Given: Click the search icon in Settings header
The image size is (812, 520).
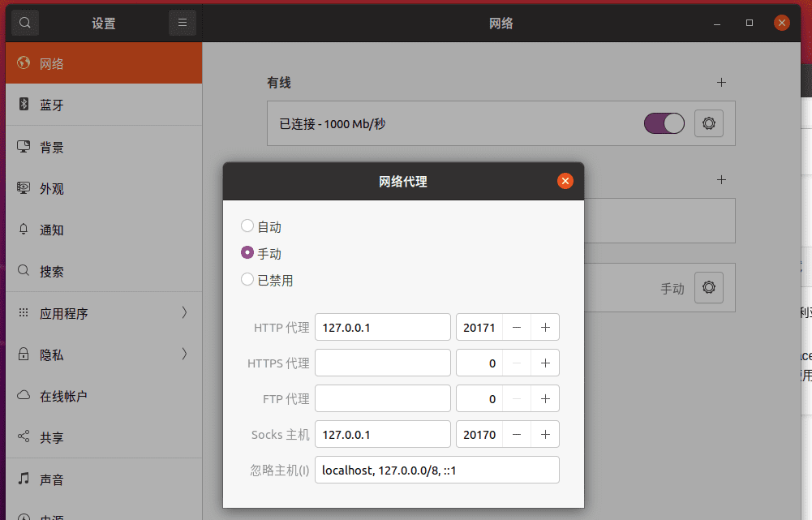Looking at the screenshot, I should pyautogui.click(x=25, y=23).
